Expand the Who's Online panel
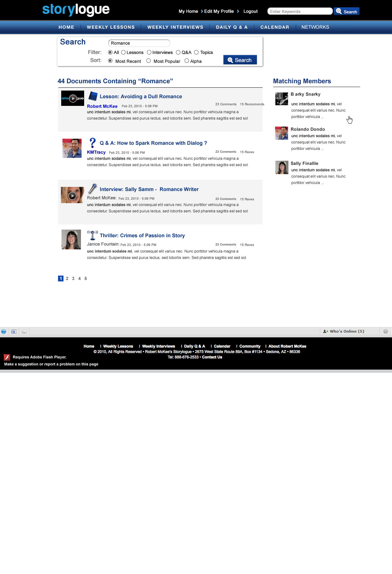Image resolution: width=392 pixels, height=574 pixels. [x=344, y=331]
